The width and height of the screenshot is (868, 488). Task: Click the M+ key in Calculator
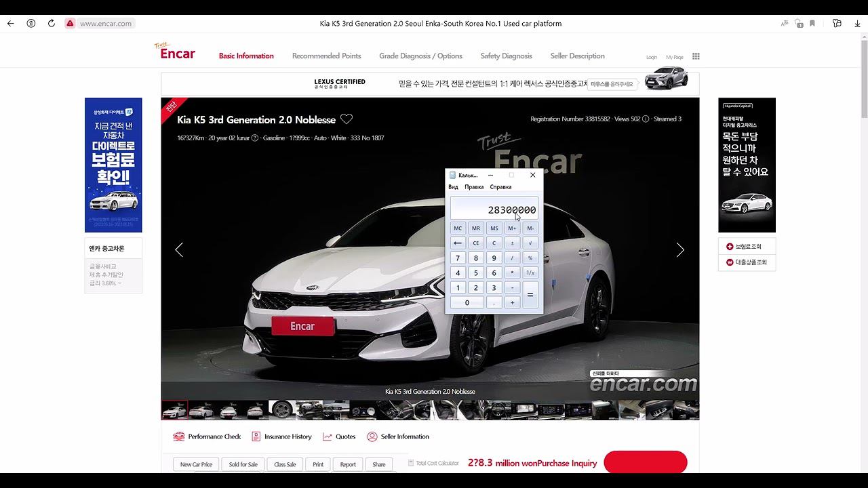pos(512,228)
